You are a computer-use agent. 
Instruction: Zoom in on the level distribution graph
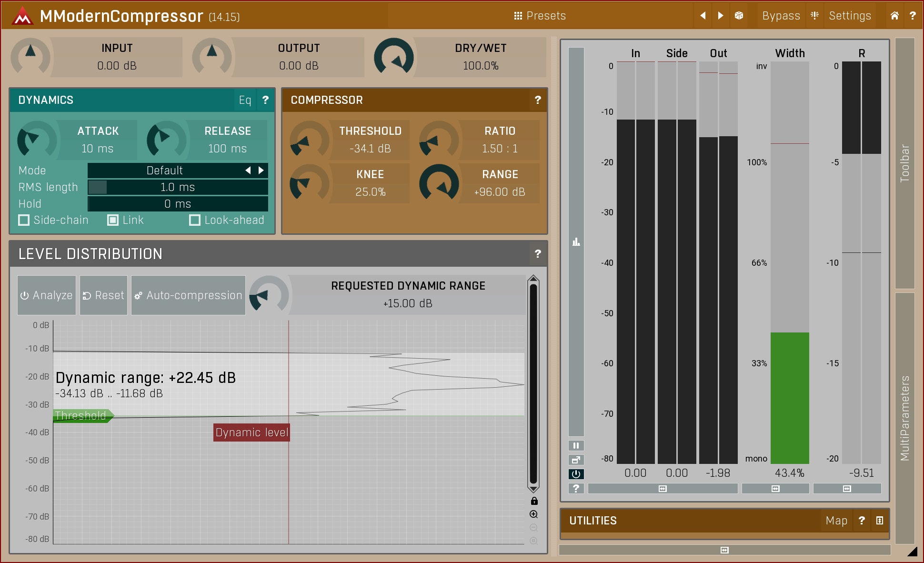click(534, 514)
